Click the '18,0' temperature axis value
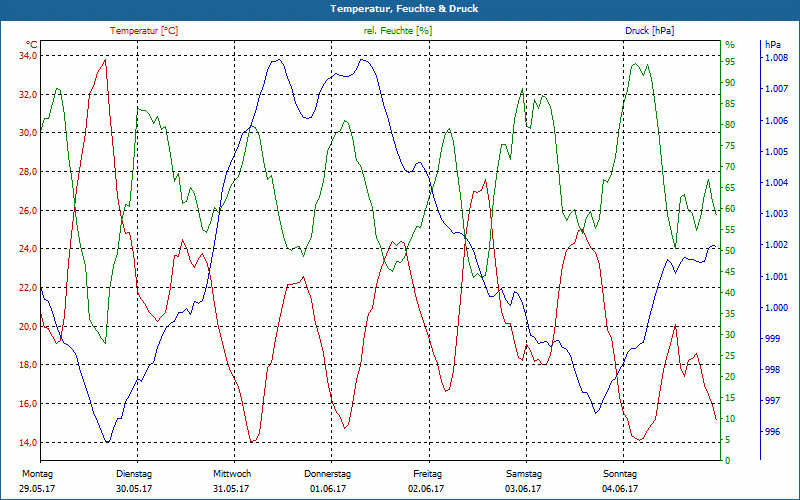This screenshot has height=500, width=800. point(28,365)
